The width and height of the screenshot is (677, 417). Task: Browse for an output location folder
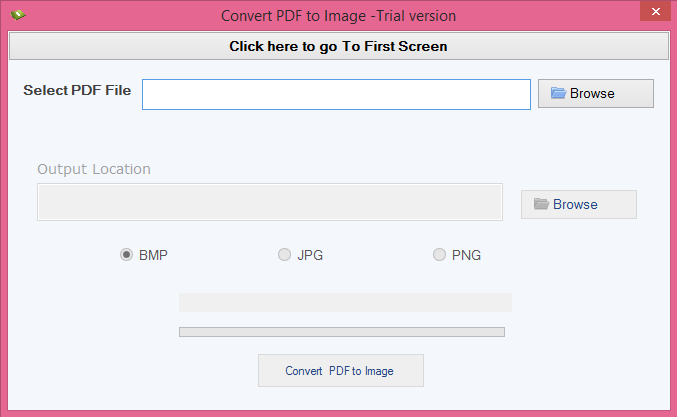[579, 204]
